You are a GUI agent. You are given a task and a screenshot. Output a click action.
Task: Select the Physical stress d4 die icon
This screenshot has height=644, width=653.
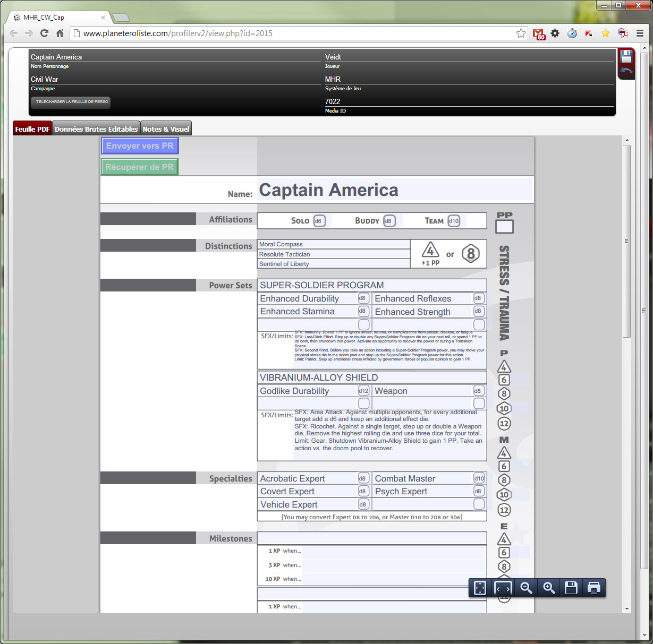[504, 367]
